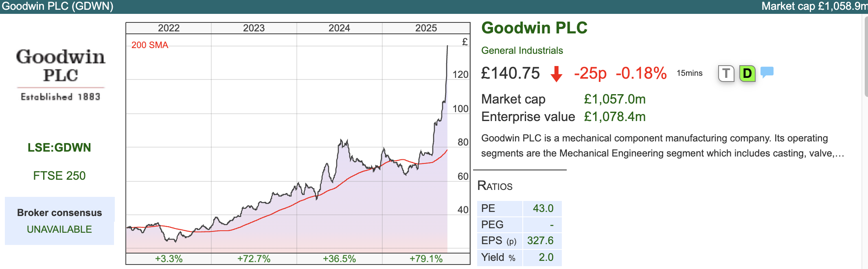The height and width of the screenshot is (269, 868).
Task: Click the Broker consensus UNAVAILABLE box
Action: tap(59, 221)
